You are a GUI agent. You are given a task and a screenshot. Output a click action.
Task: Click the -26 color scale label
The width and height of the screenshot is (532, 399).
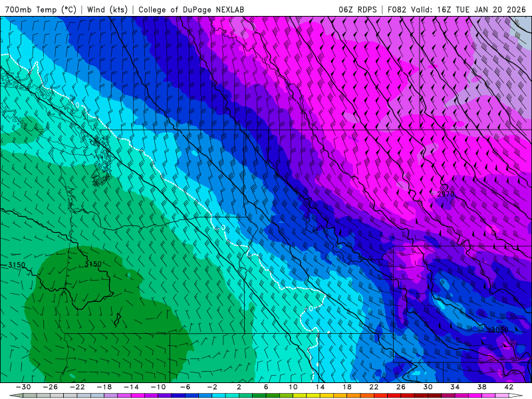tap(51, 387)
